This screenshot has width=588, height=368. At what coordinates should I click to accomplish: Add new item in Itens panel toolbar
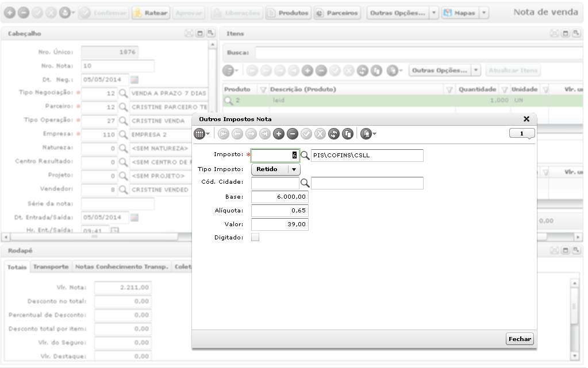pyautogui.click(x=308, y=71)
